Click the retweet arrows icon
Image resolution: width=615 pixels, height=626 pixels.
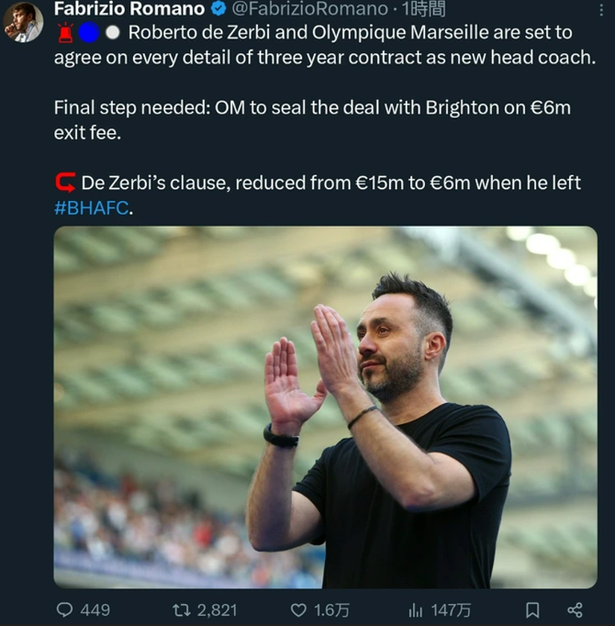point(181,609)
